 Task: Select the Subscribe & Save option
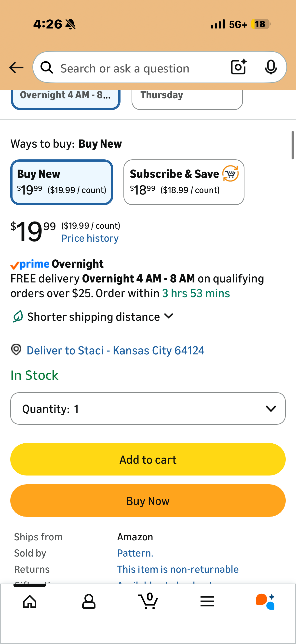184,182
